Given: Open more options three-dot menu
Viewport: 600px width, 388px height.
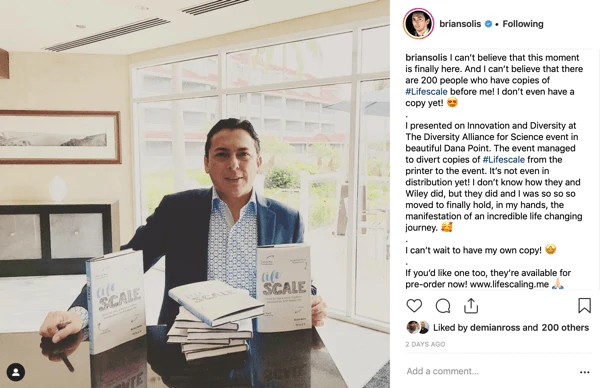Looking at the screenshot, I should click(x=585, y=372).
